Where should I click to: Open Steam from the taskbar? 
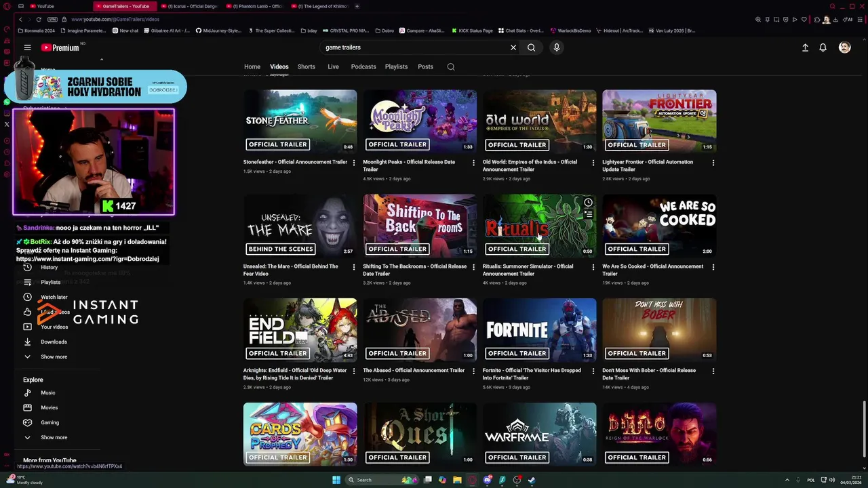pyautogui.click(x=532, y=480)
